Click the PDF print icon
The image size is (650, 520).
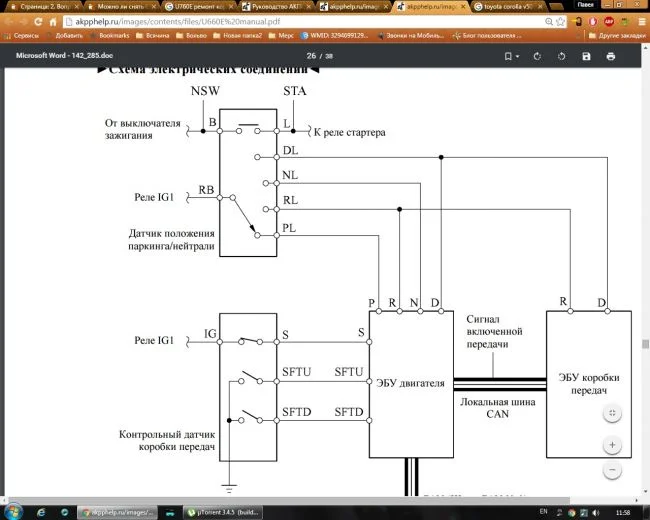(x=610, y=56)
